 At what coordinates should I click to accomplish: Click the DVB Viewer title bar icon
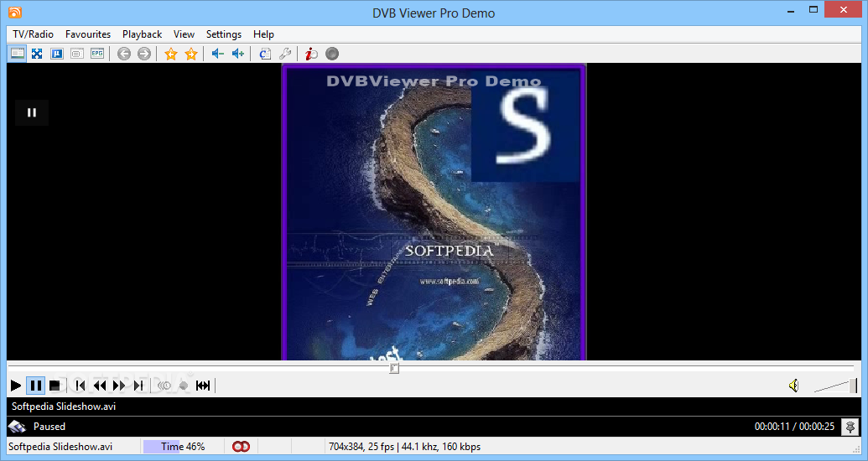point(15,13)
